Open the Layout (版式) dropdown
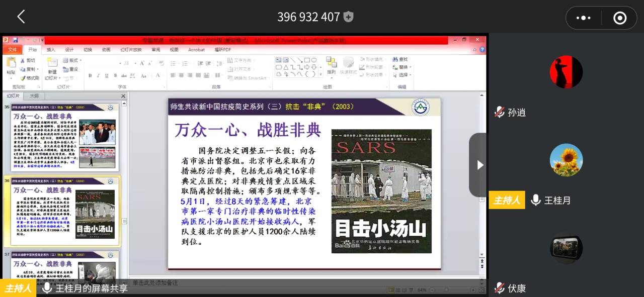Image resolution: width=644 pixels, height=297 pixels. pos(72,60)
